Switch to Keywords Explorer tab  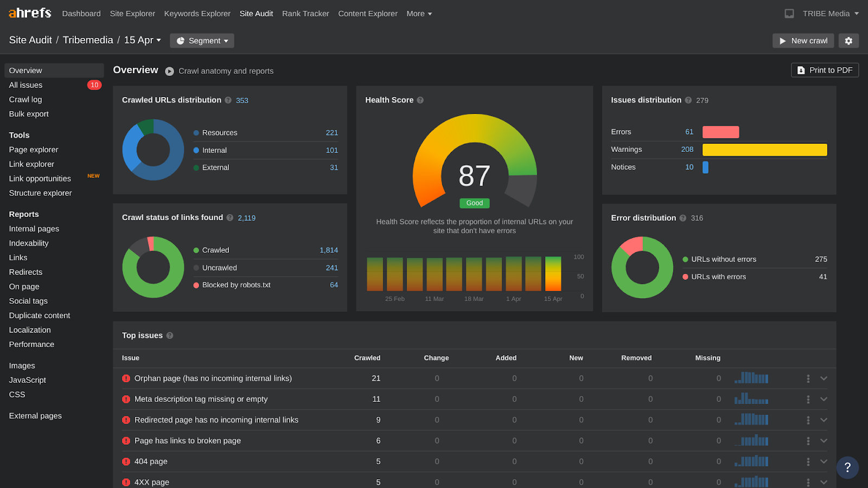(x=197, y=14)
